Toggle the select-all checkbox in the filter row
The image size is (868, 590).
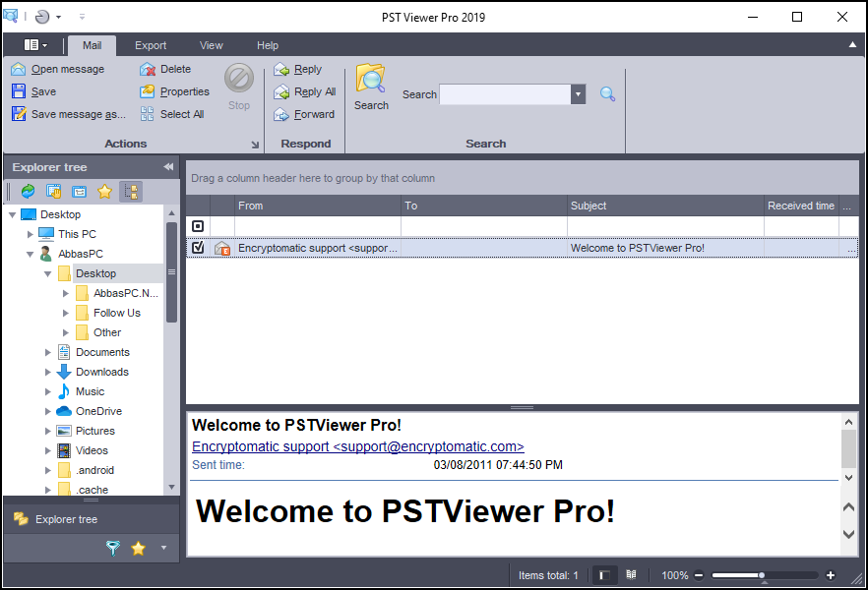pos(198,226)
